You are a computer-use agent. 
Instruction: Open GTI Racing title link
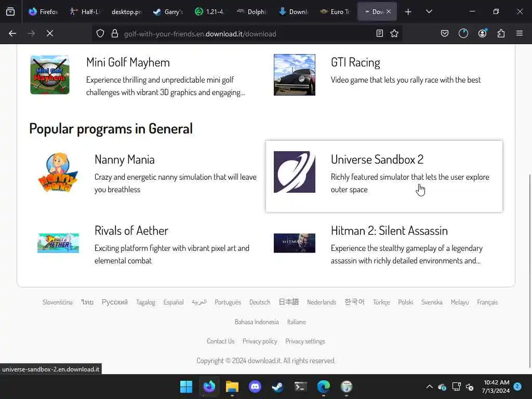[355, 62]
